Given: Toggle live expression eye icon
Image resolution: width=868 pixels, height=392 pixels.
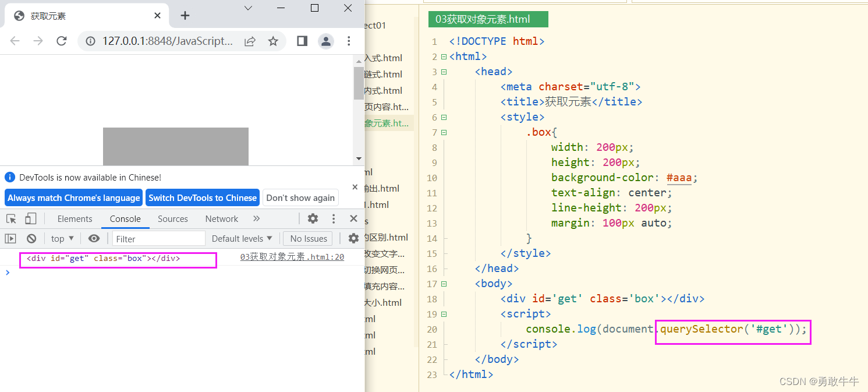Looking at the screenshot, I should (94, 238).
